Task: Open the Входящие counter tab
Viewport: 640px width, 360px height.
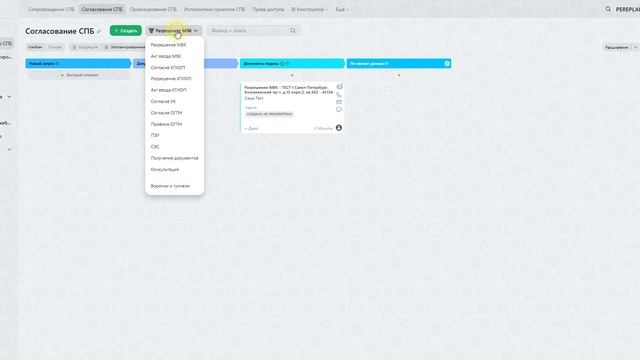Action: pyautogui.click(x=85, y=47)
